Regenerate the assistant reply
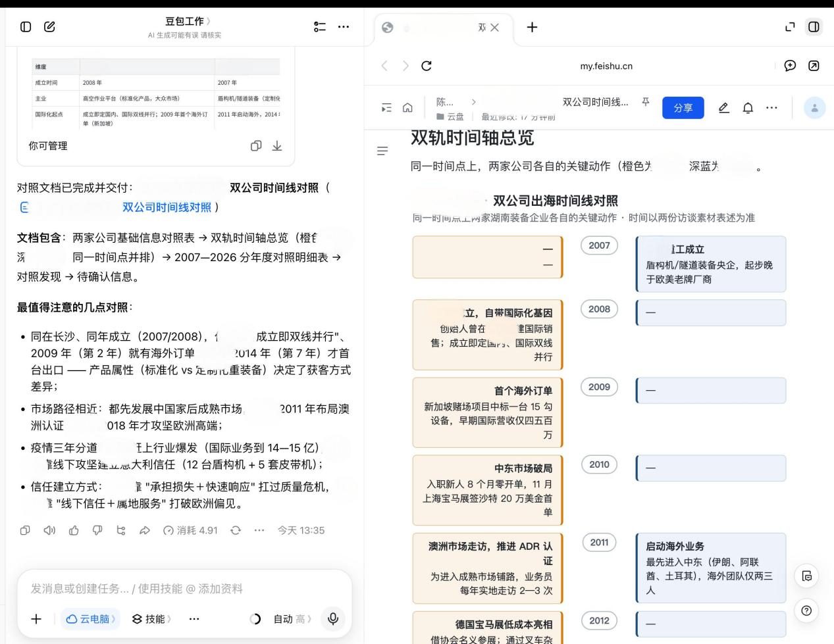Screen dimensions: 834x644 (236, 530)
